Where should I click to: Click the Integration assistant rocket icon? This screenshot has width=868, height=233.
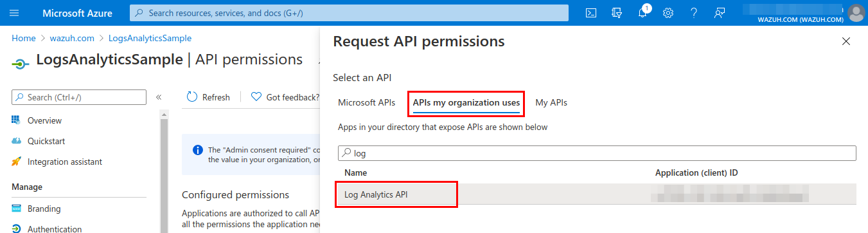[16, 162]
